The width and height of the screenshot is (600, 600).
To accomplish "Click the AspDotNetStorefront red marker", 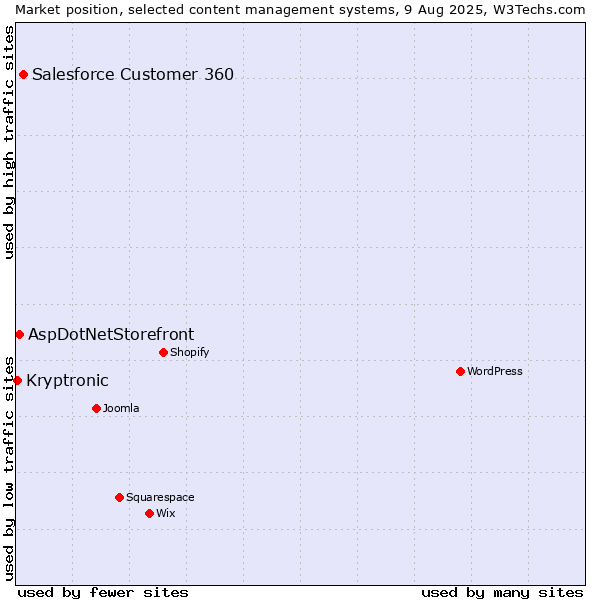I will coord(20,335).
